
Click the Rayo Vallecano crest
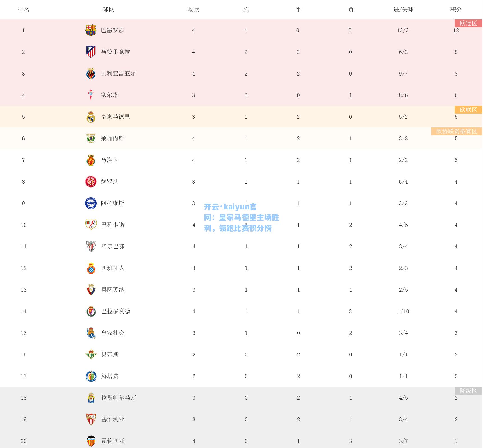click(91, 225)
